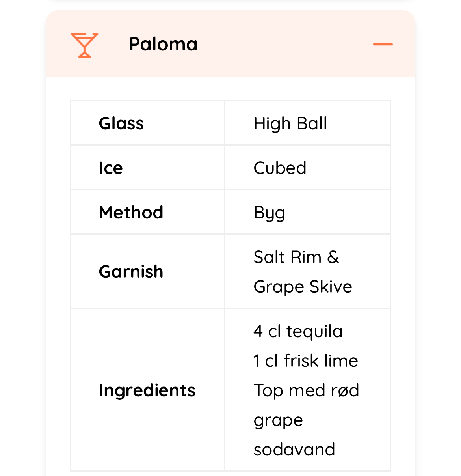Select the Method row label
The image size is (461, 476).
click(131, 213)
